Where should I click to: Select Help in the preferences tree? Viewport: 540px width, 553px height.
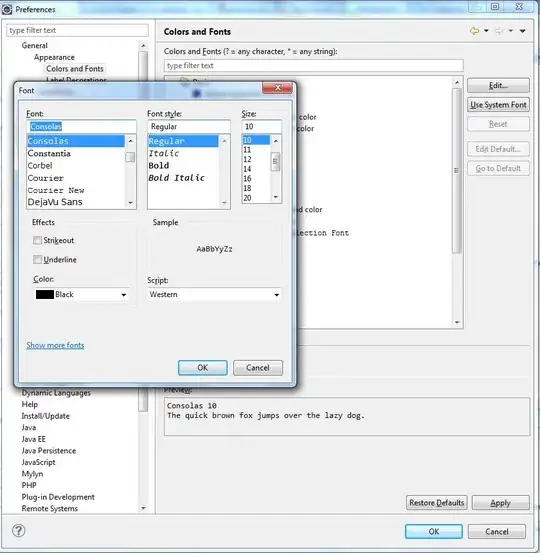click(30, 404)
